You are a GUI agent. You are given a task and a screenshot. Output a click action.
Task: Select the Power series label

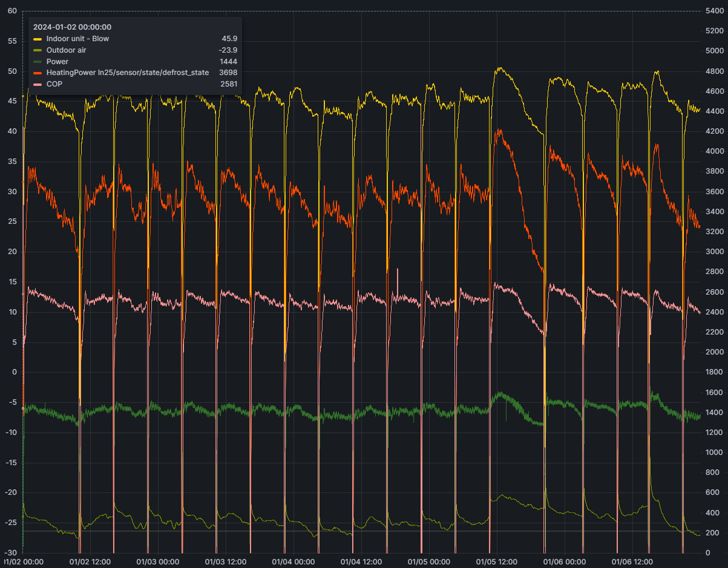(57, 62)
